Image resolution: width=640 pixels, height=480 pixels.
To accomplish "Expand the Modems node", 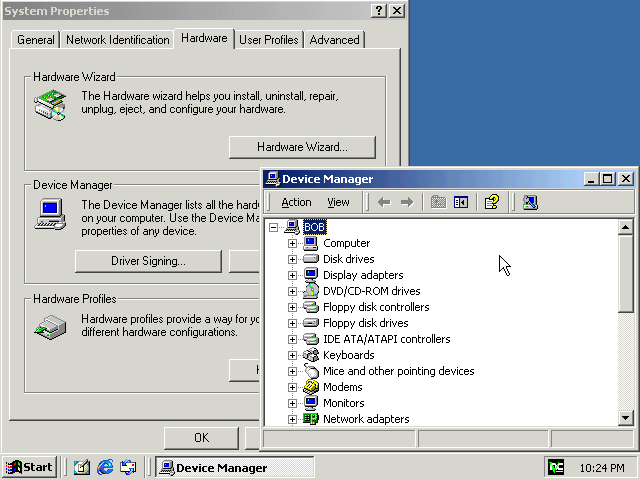I will coord(292,387).
